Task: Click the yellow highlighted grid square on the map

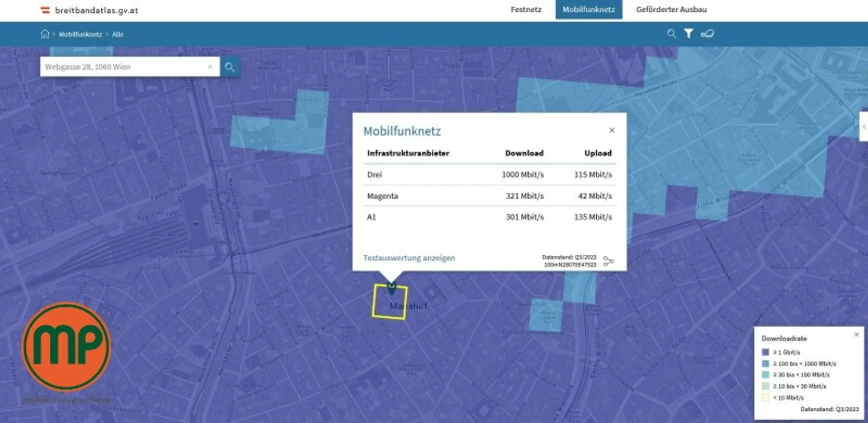Action: pos(390,302)
